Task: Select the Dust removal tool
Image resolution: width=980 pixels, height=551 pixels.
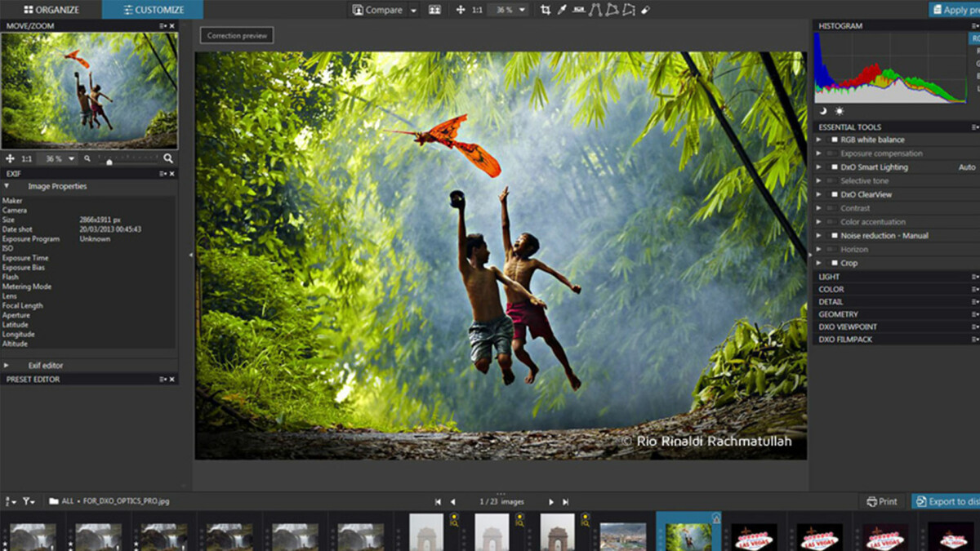Action: 644,9
